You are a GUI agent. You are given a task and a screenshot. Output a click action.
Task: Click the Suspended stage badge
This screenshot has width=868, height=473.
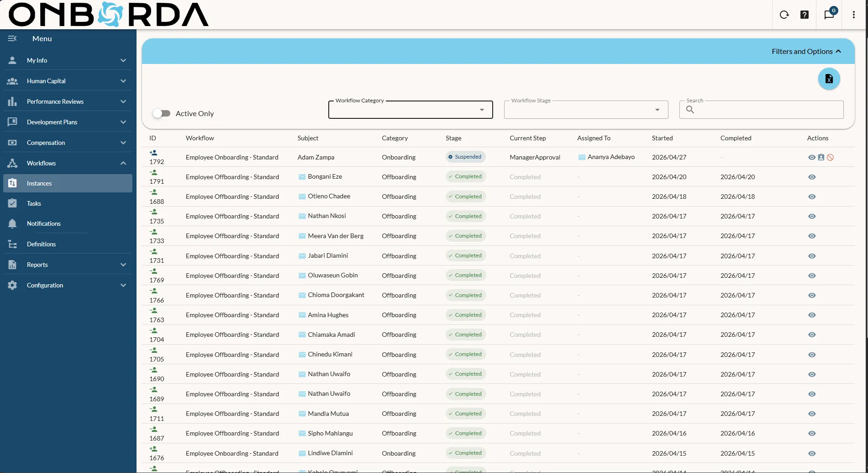pos(465,157)
